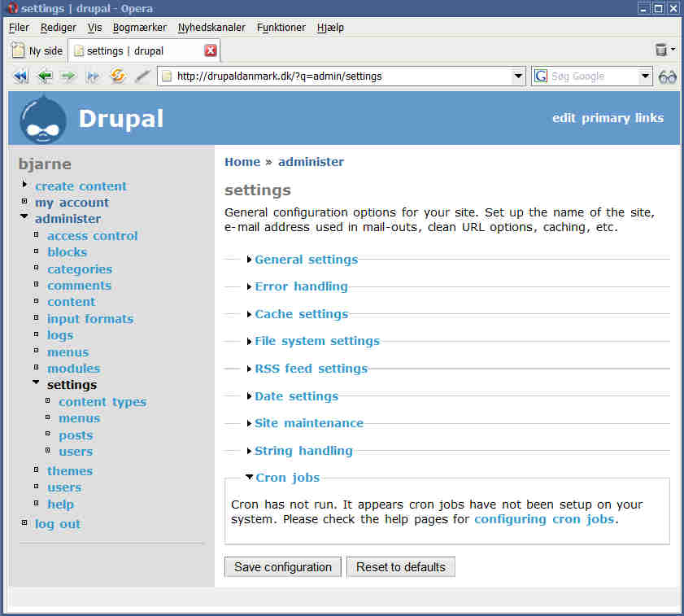Click the Opera rewind navigation icon
The height and width of the screenshot is (616, 684).
coord(20,76)
